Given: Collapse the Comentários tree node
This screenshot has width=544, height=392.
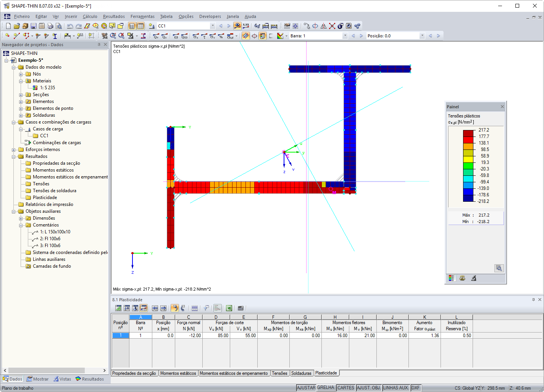Looking at the screenshot, I should 21,225.
